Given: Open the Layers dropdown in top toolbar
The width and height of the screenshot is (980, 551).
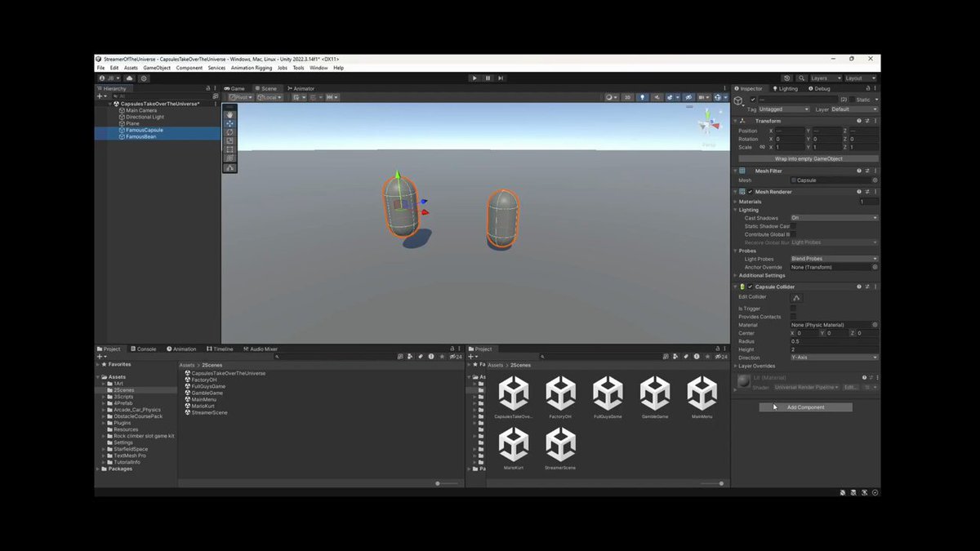Looking at the screenshot, I should 826,78.
